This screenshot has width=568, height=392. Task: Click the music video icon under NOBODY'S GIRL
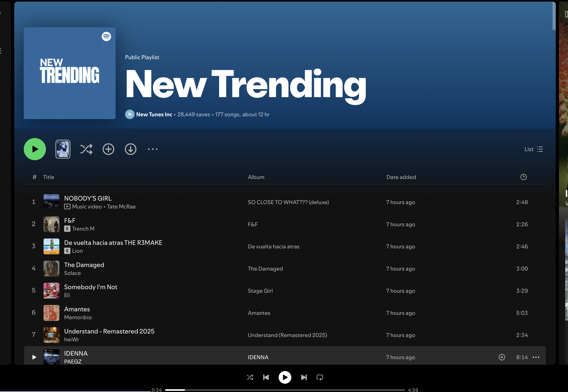[x=67, y=206]
